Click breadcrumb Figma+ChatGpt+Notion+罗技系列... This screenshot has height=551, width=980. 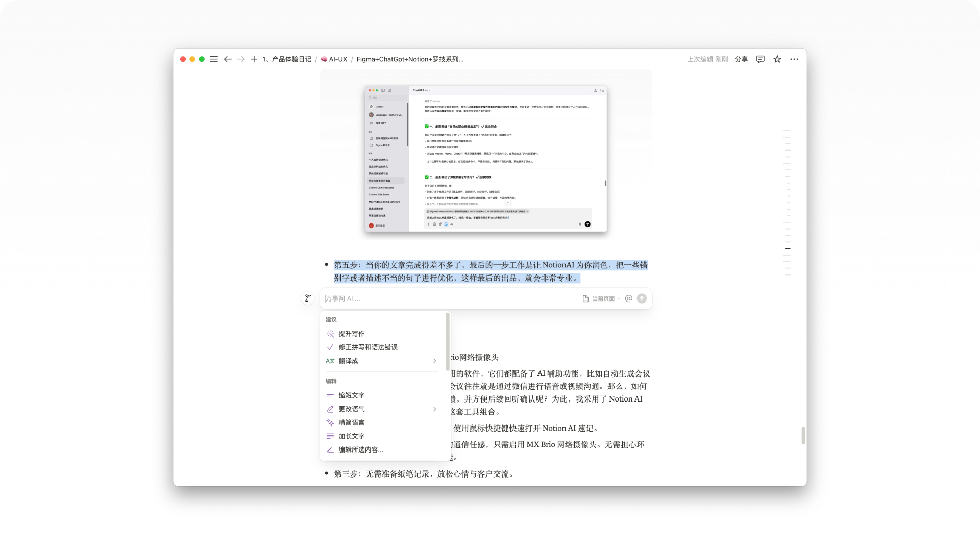tap(410, 59)
